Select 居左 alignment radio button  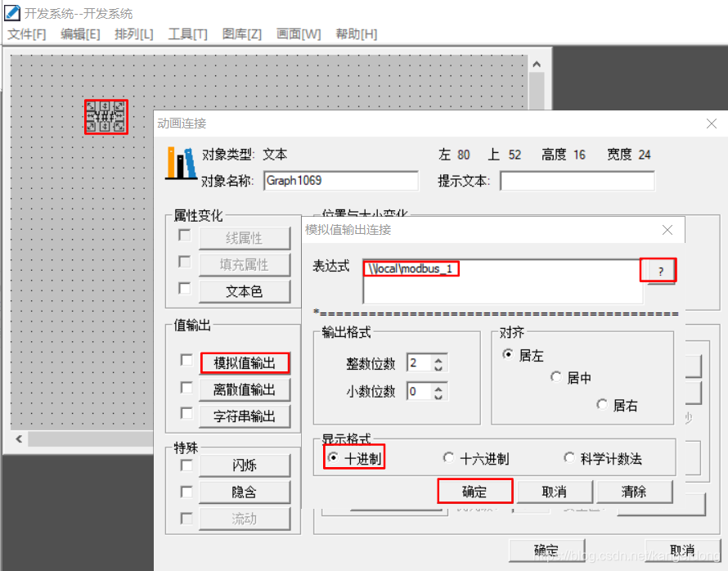coord(509,354)
